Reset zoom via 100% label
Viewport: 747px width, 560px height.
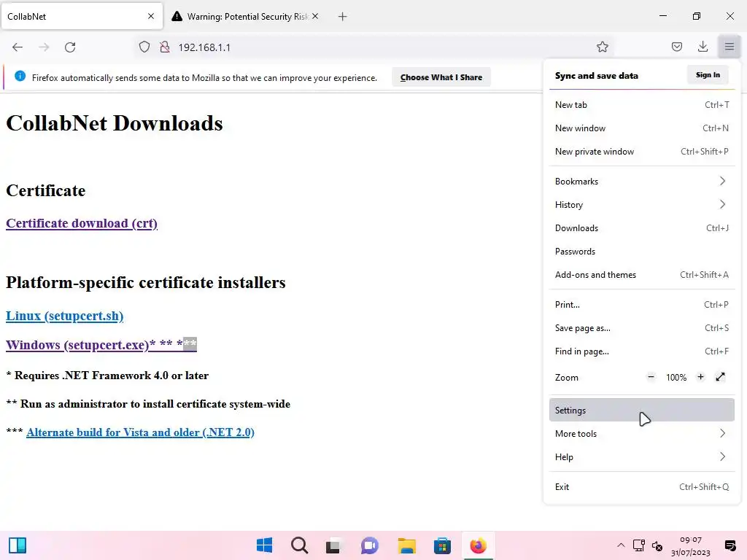coord(676,378)
